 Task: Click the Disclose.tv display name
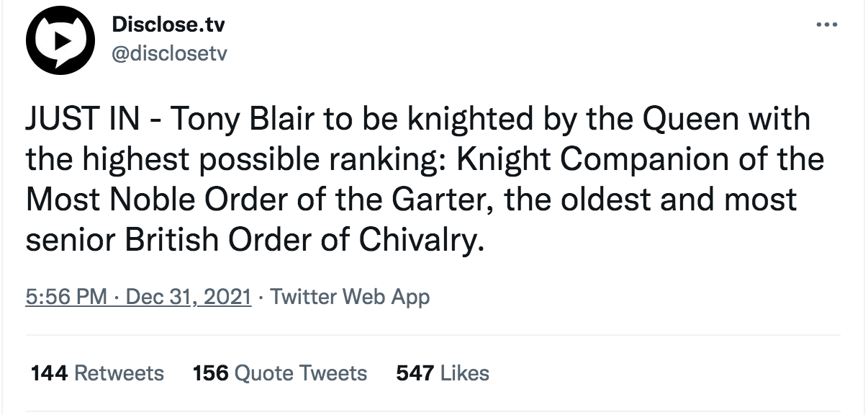(168, 24)
